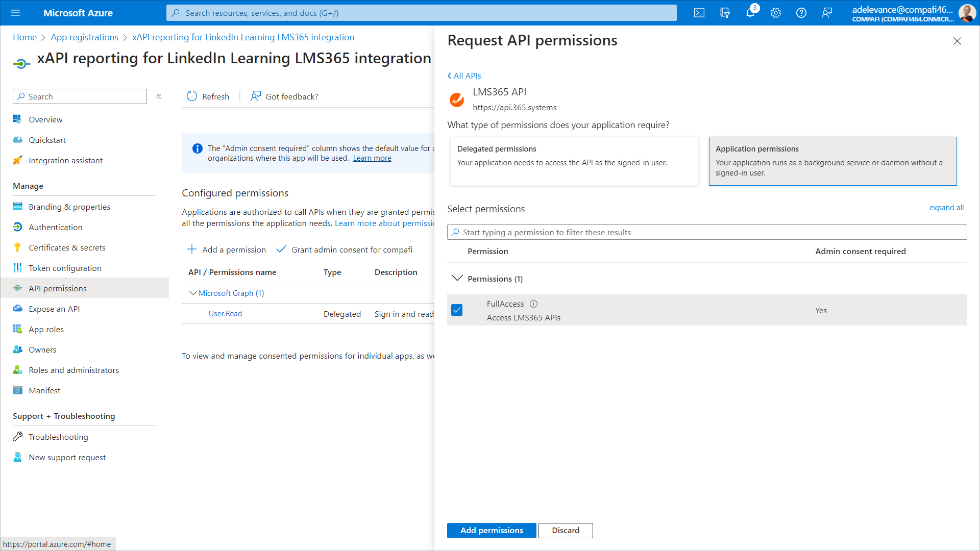Open Expose an API menu item

coord(54,309)
